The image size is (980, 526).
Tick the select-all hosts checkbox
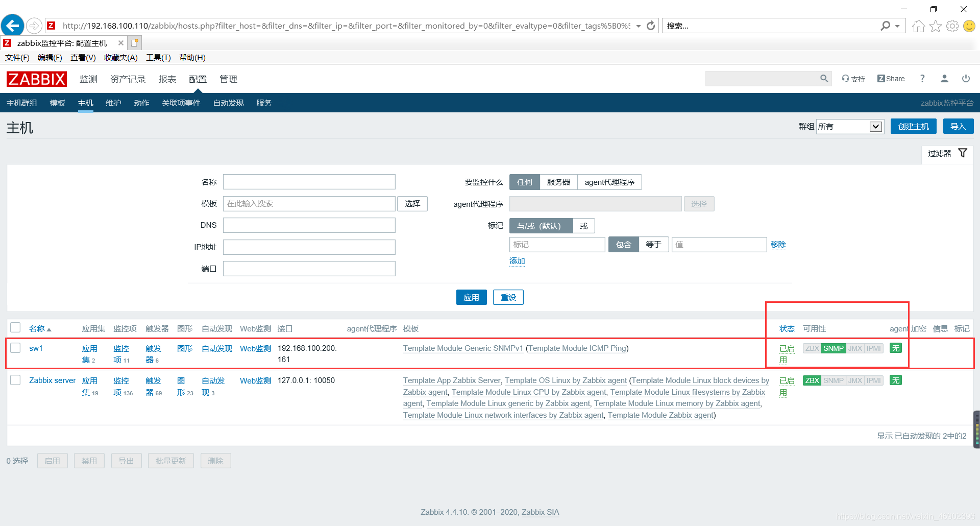pos(15,328)
